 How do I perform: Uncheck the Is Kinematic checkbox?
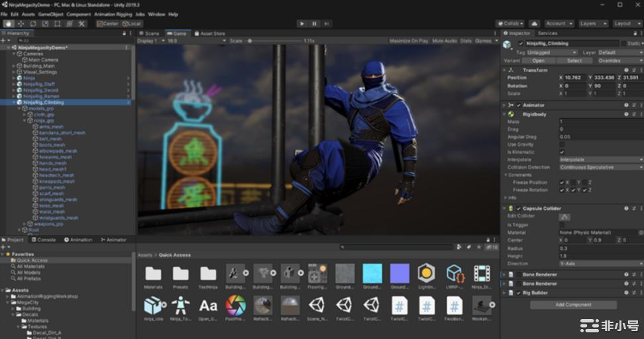pyautogui.click(x=562, y=152)
